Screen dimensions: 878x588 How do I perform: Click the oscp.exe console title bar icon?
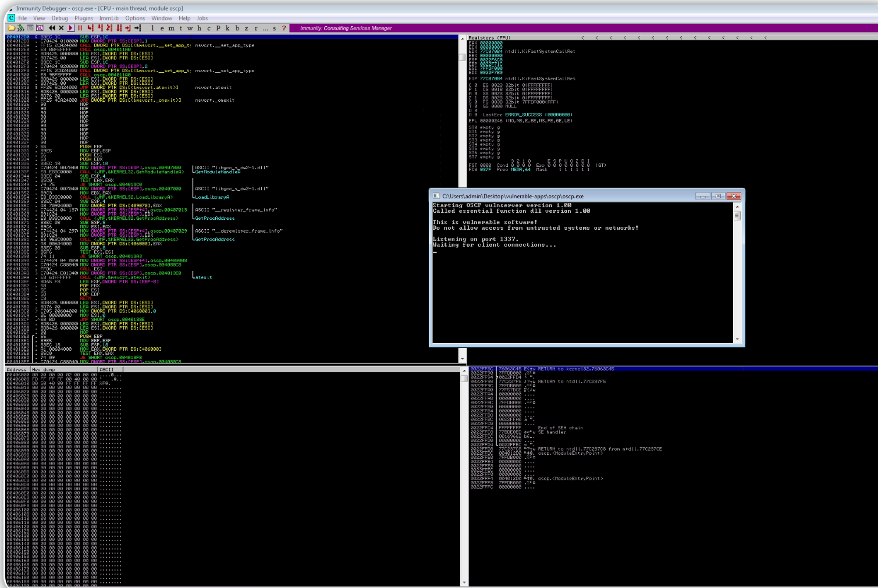point(436,196)
